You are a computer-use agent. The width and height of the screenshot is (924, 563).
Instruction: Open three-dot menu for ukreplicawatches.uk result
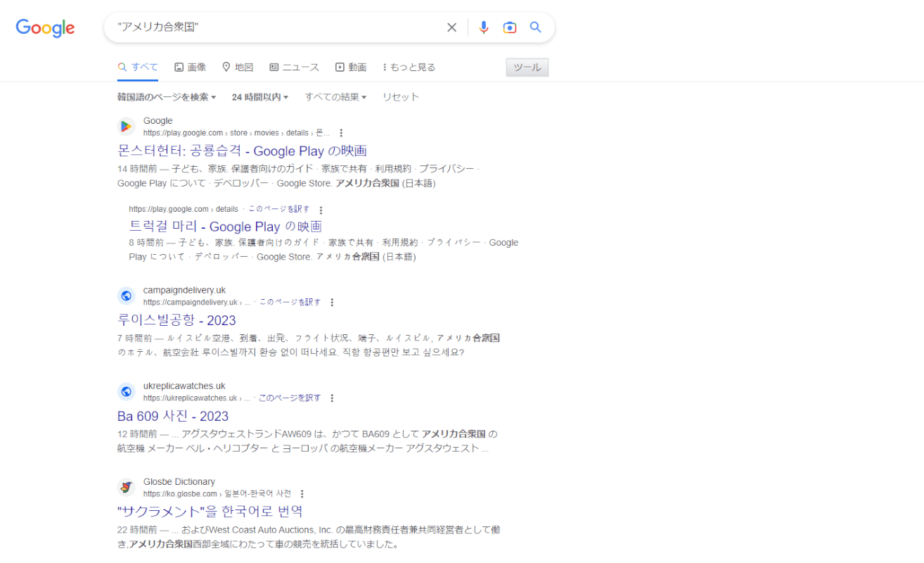[x=332, y=398]
